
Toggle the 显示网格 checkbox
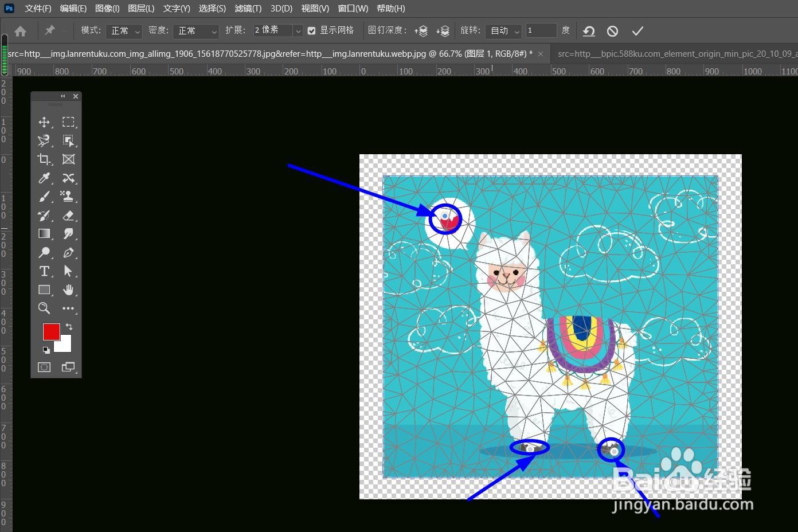click(311, 31)
